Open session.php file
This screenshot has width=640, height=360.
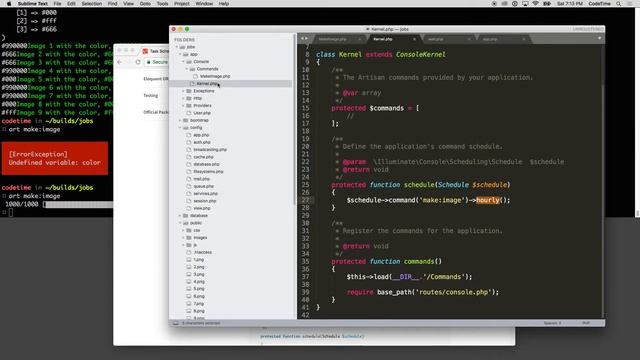(x=204, y=201)
